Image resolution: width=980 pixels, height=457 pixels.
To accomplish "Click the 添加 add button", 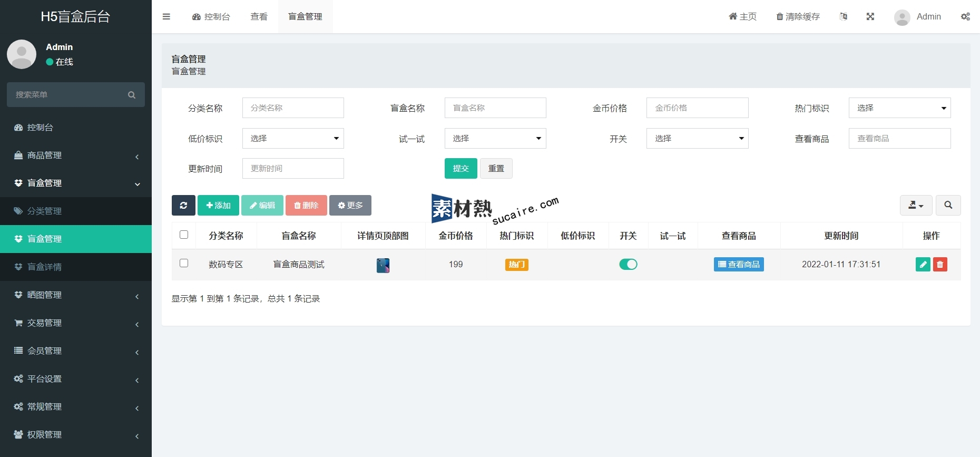I will 218,205.
